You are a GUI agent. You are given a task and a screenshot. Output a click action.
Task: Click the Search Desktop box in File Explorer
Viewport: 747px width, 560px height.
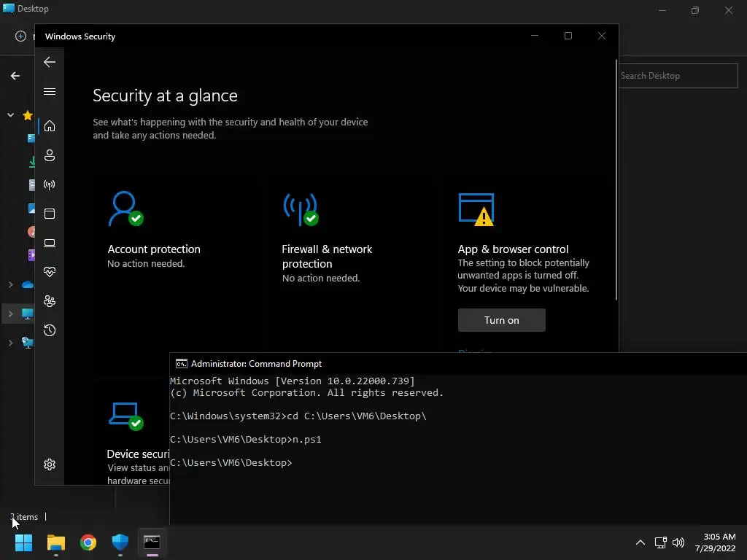point(678,76)
